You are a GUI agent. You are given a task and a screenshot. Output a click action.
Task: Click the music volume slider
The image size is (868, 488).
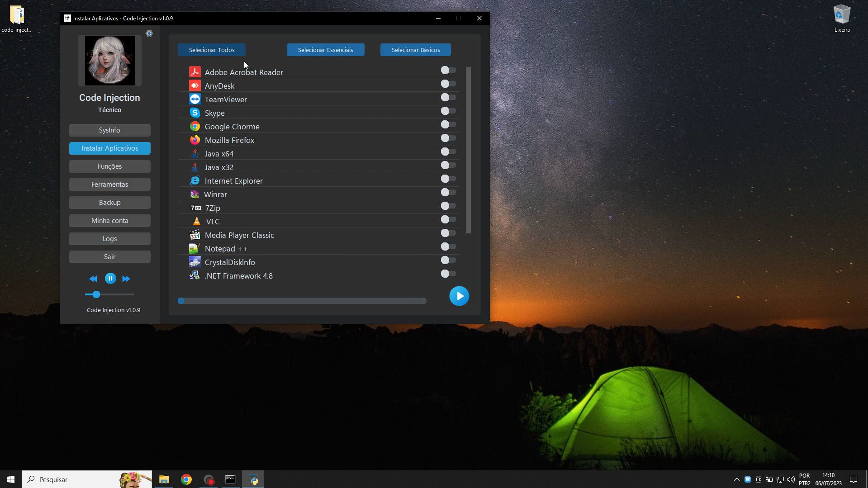click(x=109, y=294)
